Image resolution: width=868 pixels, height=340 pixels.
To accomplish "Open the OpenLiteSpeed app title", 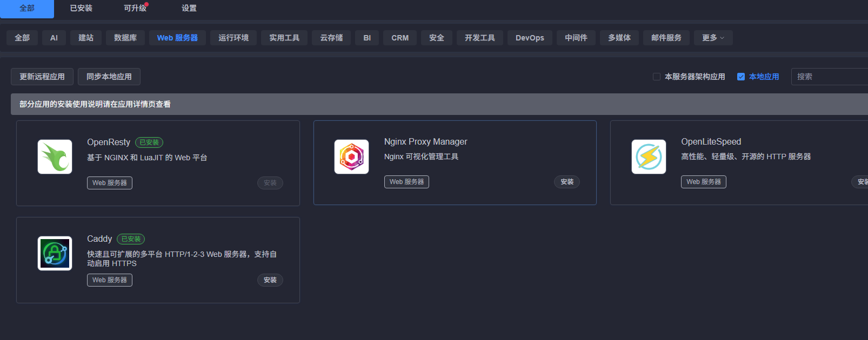I will (x=711, y=141).
